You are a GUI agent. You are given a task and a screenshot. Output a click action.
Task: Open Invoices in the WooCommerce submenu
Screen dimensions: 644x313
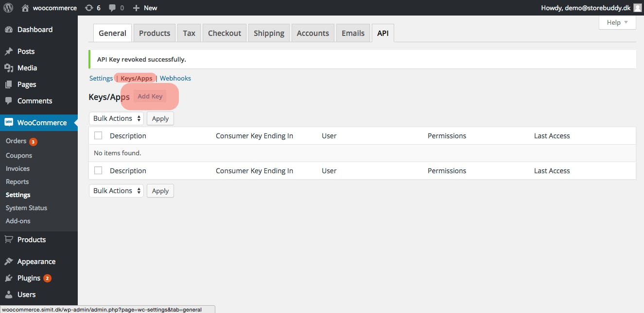point(17,168)
